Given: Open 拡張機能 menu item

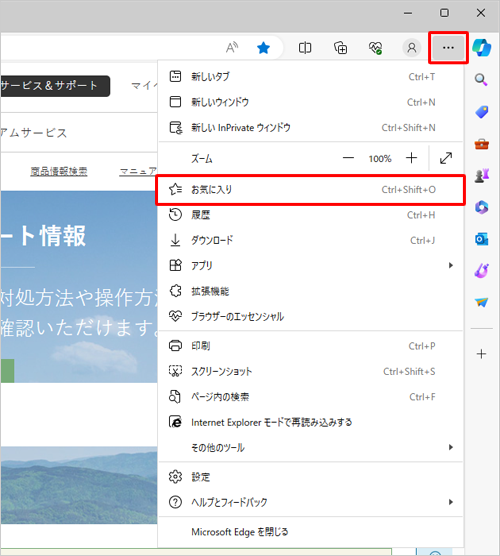Looking at the screenshot, I should point(311,291).
